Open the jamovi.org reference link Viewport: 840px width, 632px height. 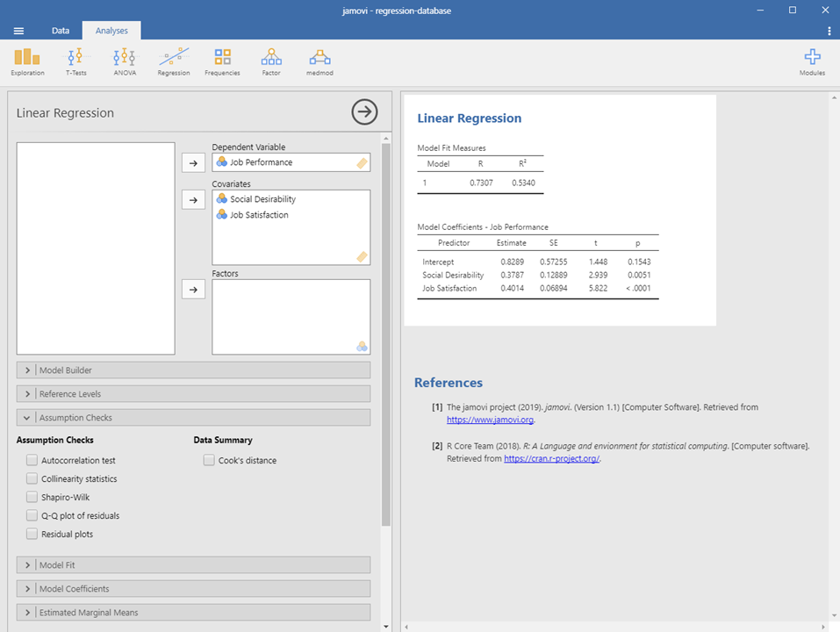[490, 420]
